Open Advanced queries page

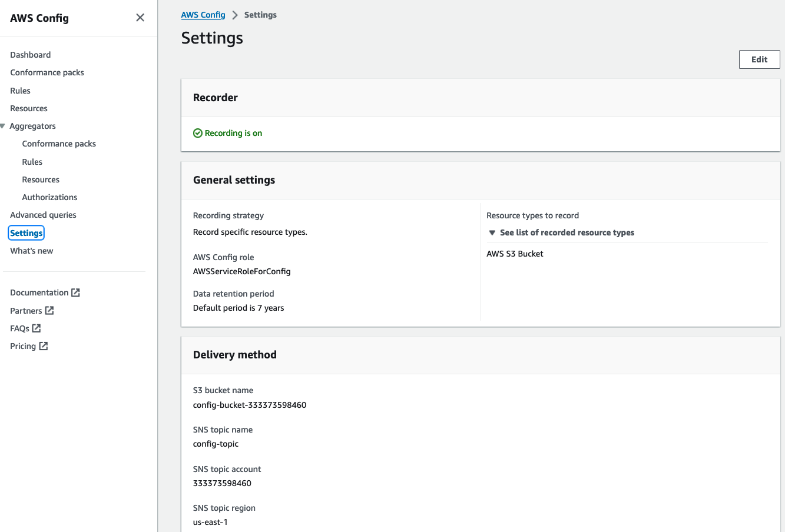[x=43, y=215]
